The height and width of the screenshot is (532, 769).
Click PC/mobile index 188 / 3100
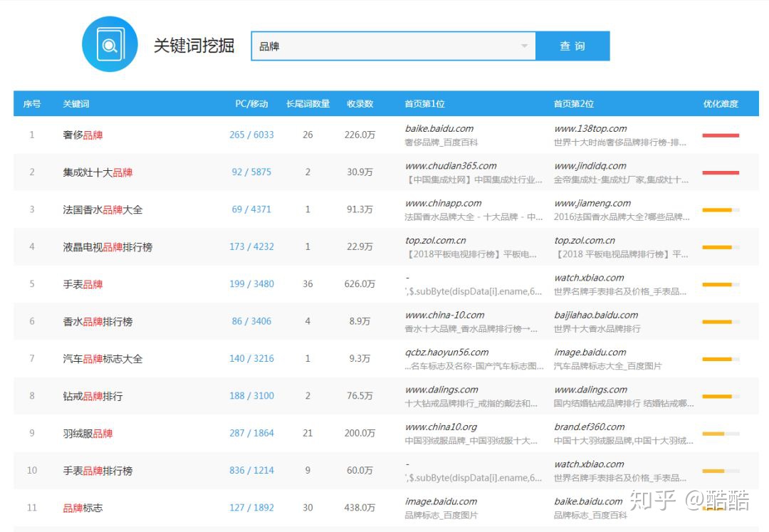pyautogui.click(x=251, y=396)
